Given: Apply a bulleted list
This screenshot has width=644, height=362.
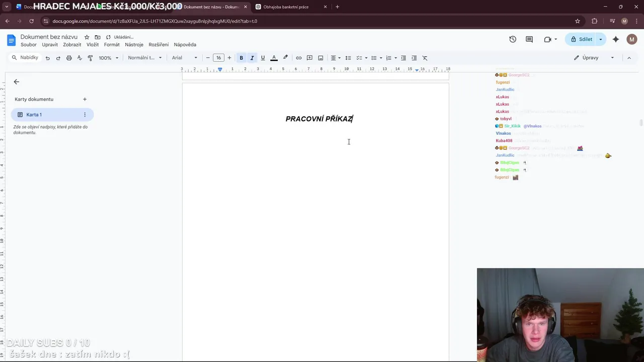Looking at the screenshot, I should tap(374, 58).
